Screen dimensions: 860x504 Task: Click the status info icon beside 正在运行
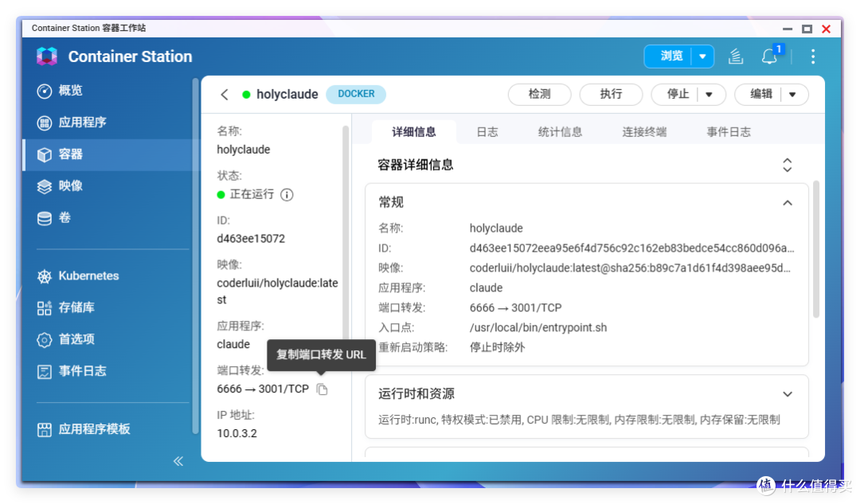(x=287, y=195)
